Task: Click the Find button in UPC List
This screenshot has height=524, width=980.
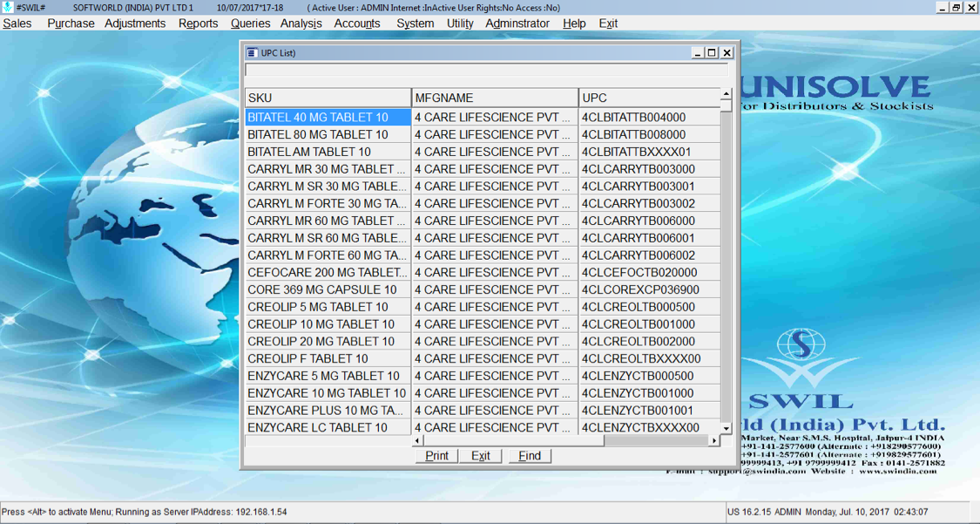Action: pyautogui.click(x=530, y=456)
